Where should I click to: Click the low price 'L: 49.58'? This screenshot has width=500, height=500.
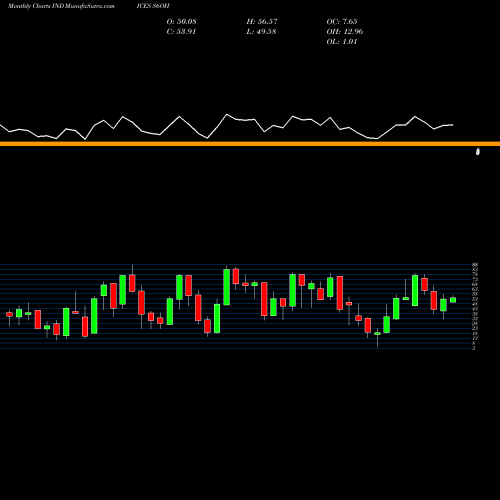coord(261,31)
